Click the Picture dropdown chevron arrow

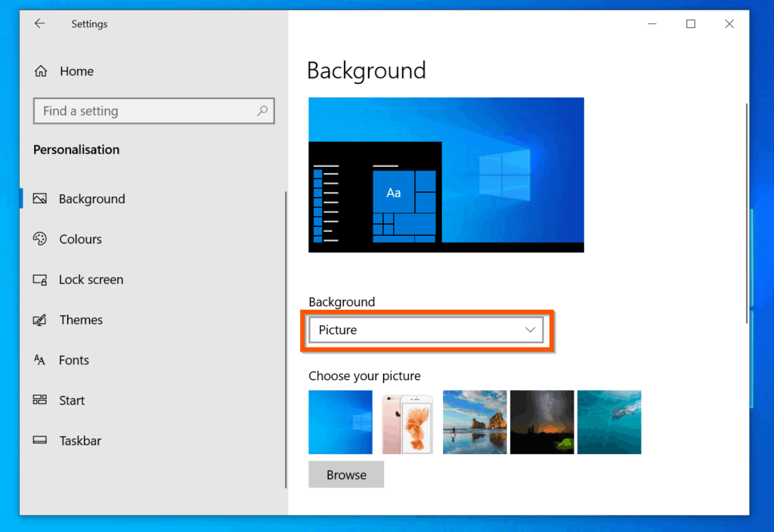click(x=530, y=329)
